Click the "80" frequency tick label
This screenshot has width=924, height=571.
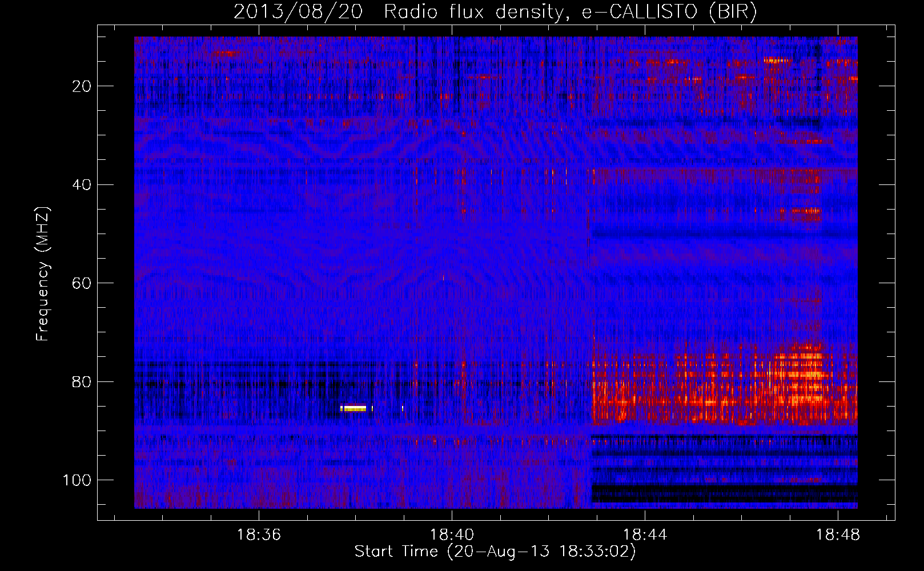point(82,382)
